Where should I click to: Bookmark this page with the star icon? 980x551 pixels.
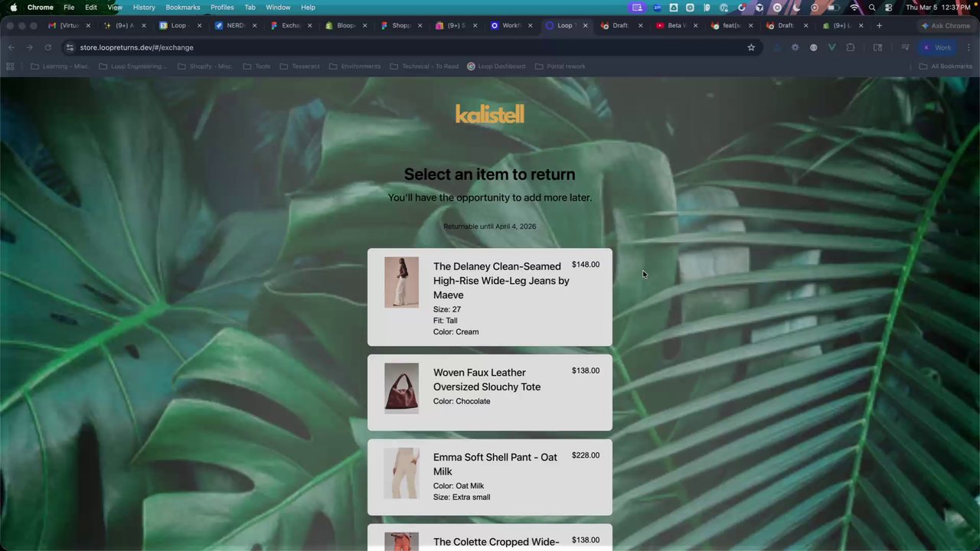(x=751, y=47)
